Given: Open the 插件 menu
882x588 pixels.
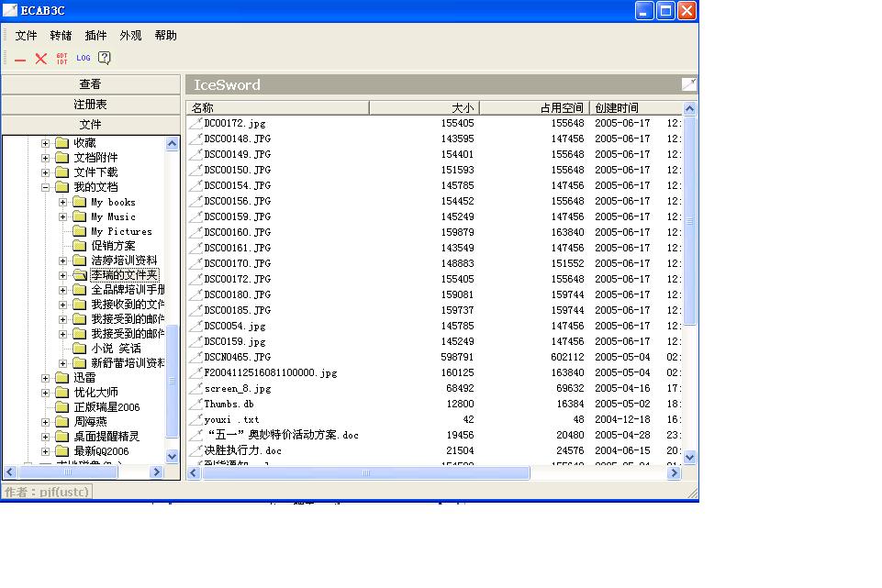Looking at the screenshot, I should tap(95, 36).
